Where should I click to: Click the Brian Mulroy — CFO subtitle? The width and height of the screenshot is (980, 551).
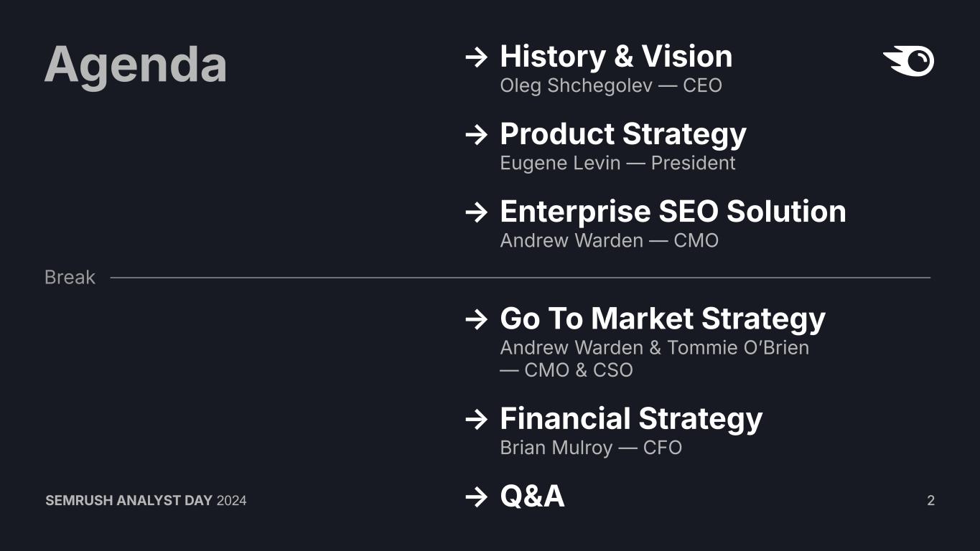(x=591, y=448)
